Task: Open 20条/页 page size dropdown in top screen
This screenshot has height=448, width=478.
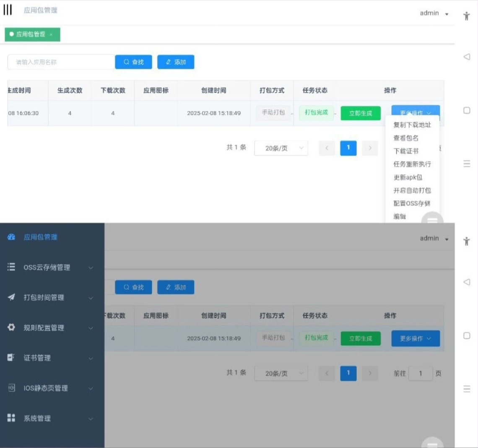Action: (x=281, y=148)
